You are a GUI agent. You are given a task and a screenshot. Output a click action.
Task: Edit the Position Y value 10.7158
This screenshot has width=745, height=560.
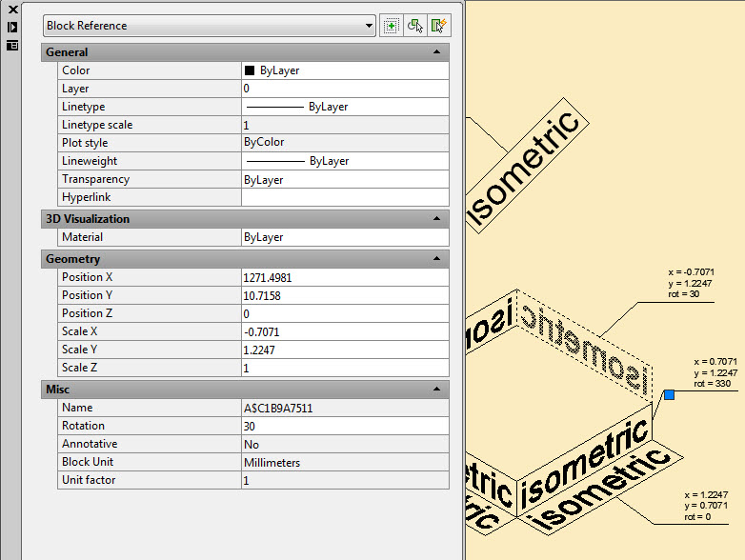click(345, 295)
